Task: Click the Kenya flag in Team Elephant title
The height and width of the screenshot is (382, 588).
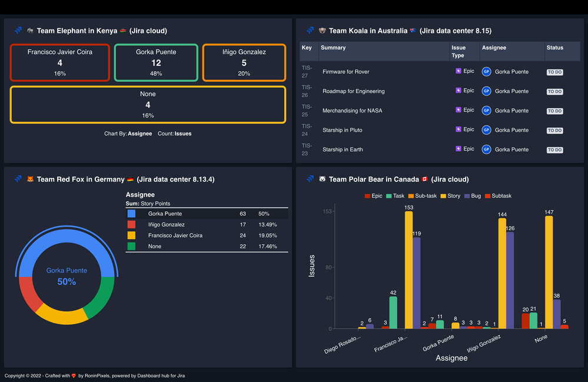Action: click(x=123, y=31)
